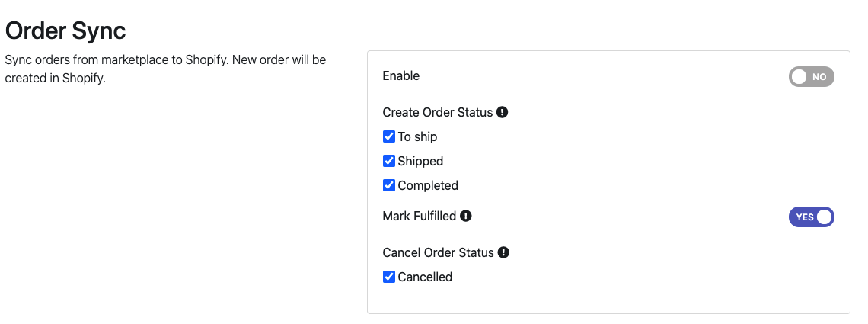Viewport: 868px width, 324px height.
Task: Click the info icon beside Create Order Status
Action: pos(503,112)
